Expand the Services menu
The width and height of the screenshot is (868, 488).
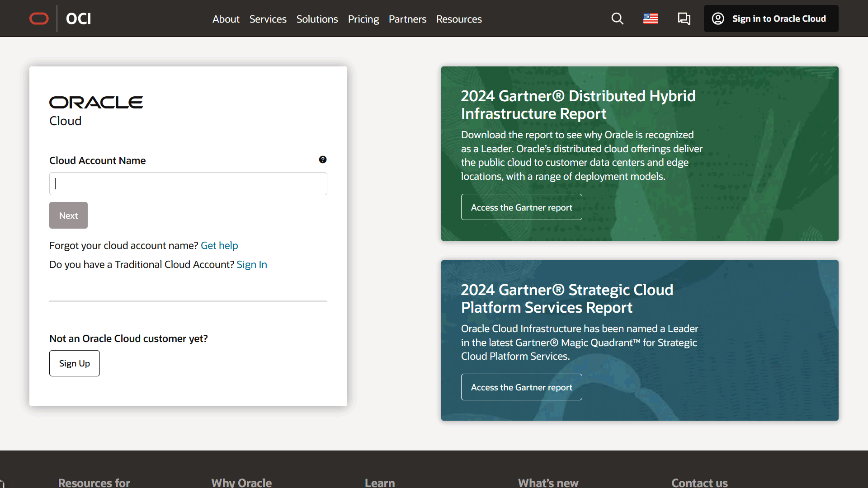[x=268, y=19]
